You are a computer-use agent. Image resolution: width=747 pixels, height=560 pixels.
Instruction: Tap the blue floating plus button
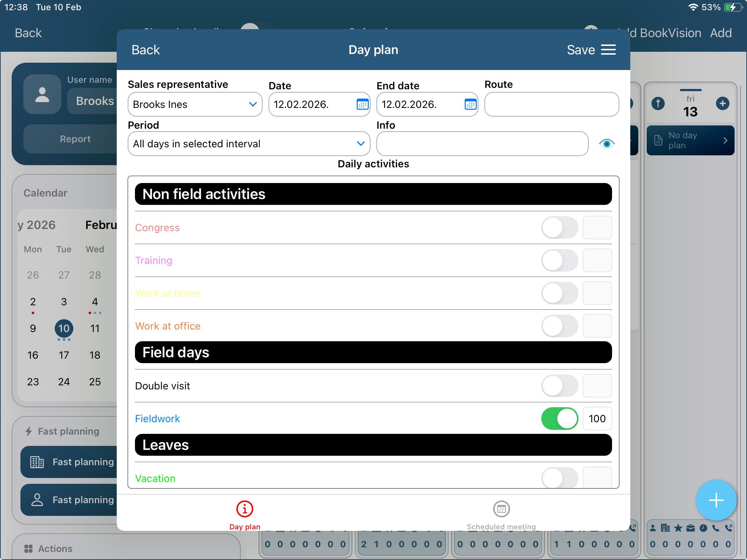coord(716,500)
